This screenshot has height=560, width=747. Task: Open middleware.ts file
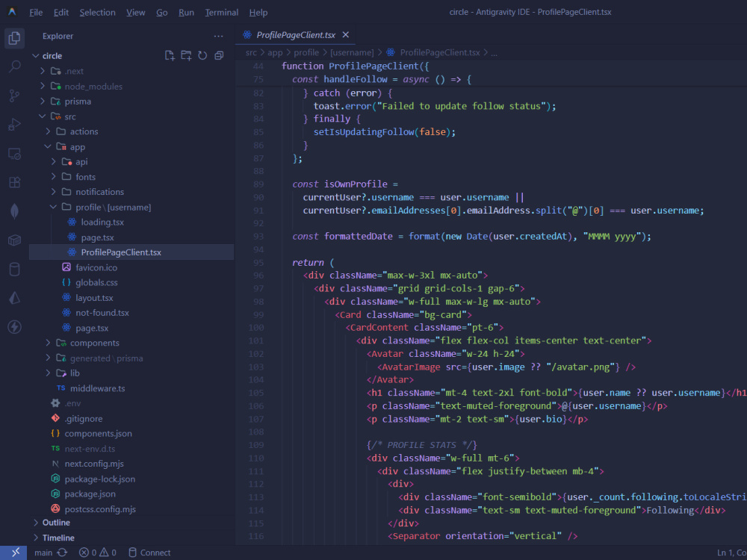(131, 388)
